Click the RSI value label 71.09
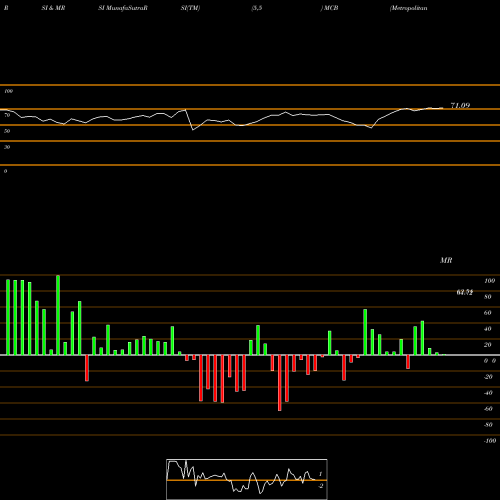The height and width of the screenshot is (500, 500). tap(460, 106)
